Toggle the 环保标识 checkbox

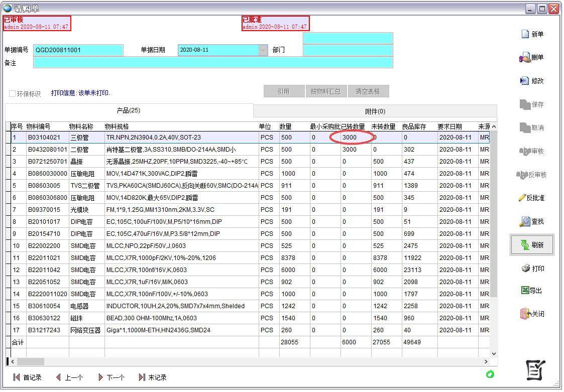pyautogui.click(x=13, y=93)
